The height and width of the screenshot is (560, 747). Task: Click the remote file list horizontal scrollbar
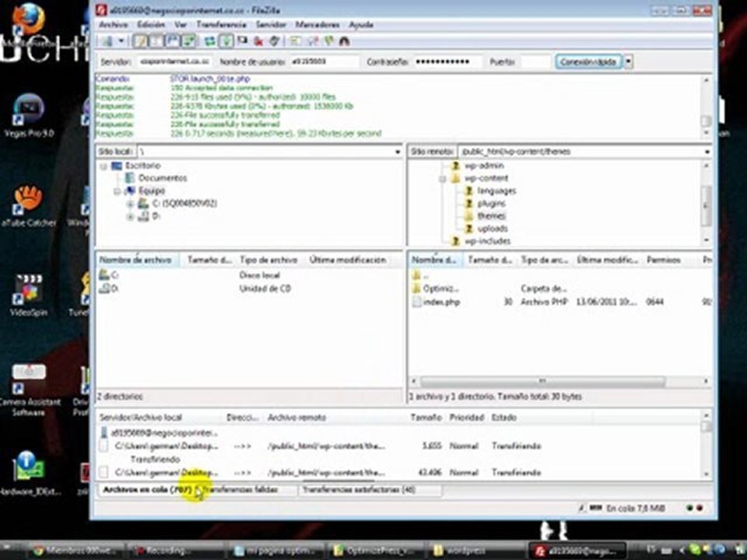pyautogui.click(x=542, y=381)
